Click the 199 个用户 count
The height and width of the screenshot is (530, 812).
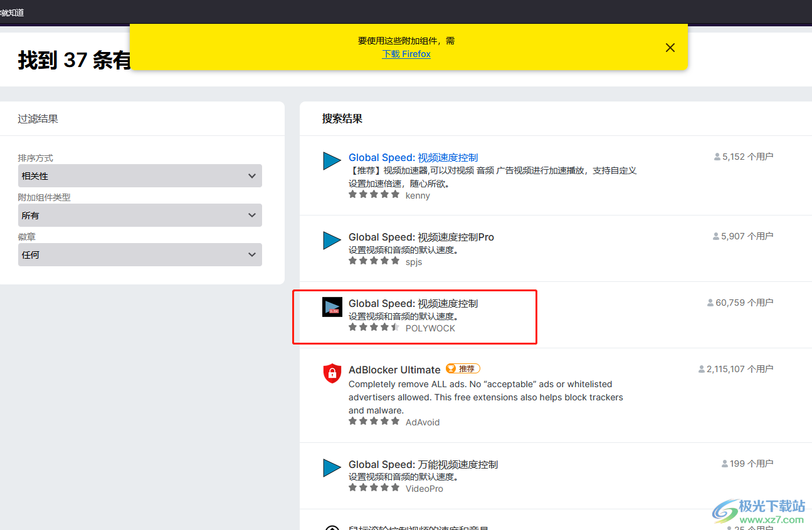click(747, 464)
